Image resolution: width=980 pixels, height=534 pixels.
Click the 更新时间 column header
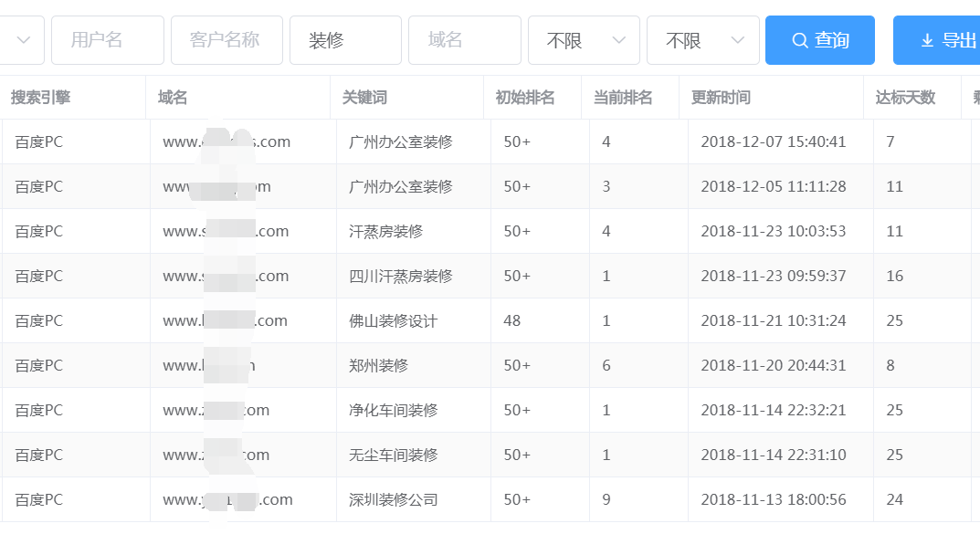pos(721,98)
